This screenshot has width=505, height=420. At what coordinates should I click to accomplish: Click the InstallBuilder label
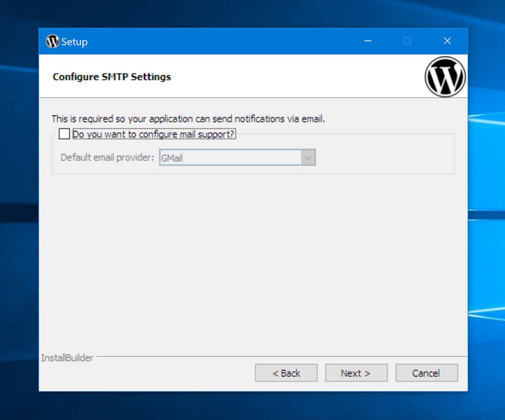coord(67,358)
